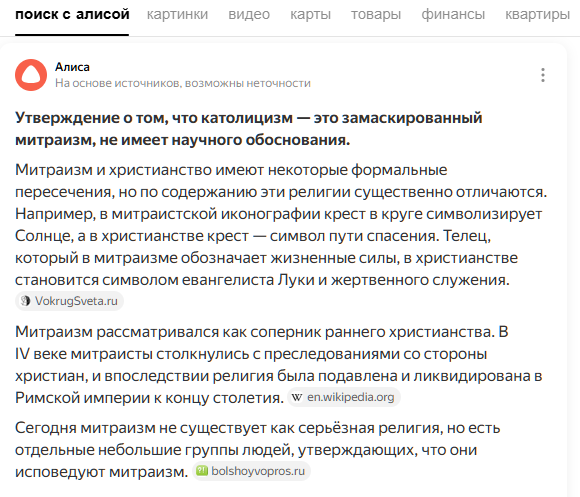Click the VokrugSveta.ru favicon icon

point(25,301)
